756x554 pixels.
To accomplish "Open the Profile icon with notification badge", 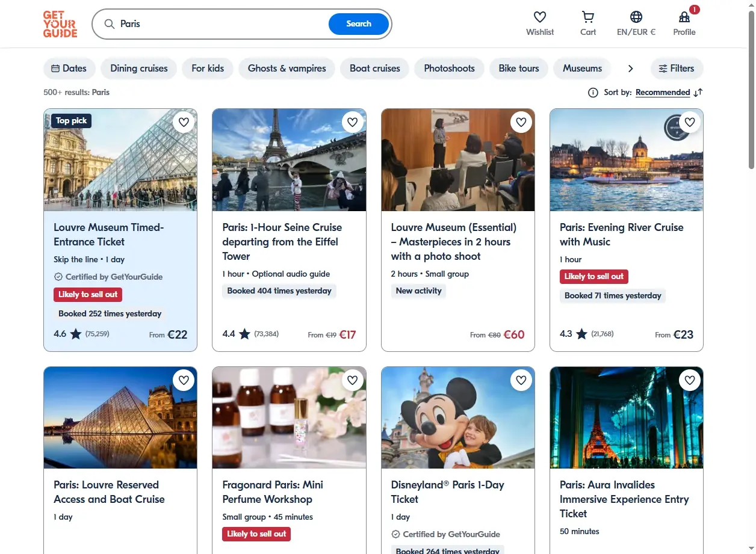I will click(x=684, y=17).
